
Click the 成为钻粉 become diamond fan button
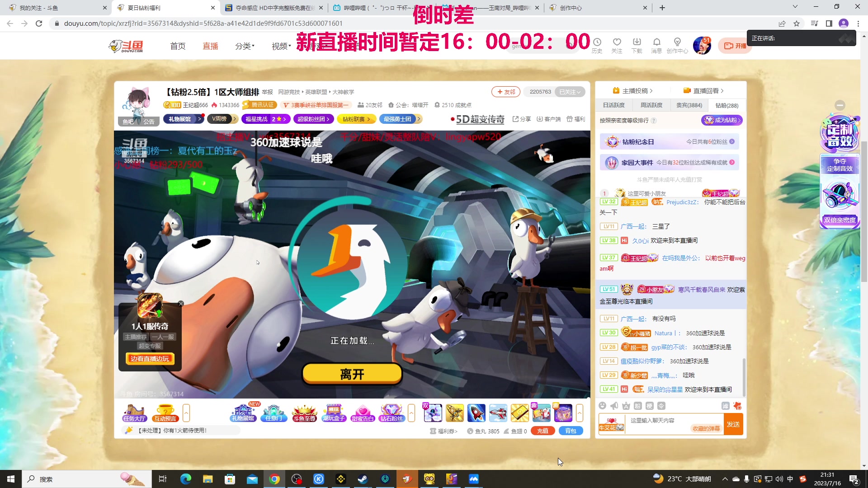click(x=722, y=120)
